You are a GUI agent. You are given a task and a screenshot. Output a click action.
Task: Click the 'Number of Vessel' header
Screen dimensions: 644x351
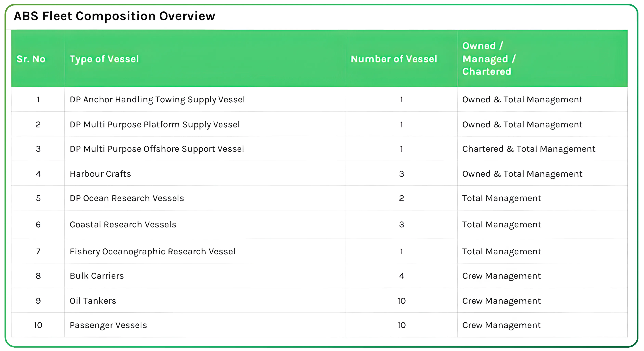click(394, 59)
